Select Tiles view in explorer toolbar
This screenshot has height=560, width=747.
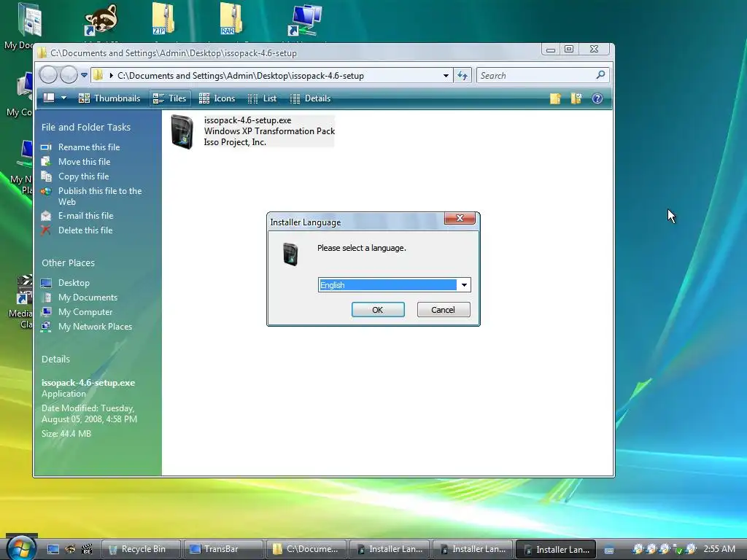click(x=170, y=98)
